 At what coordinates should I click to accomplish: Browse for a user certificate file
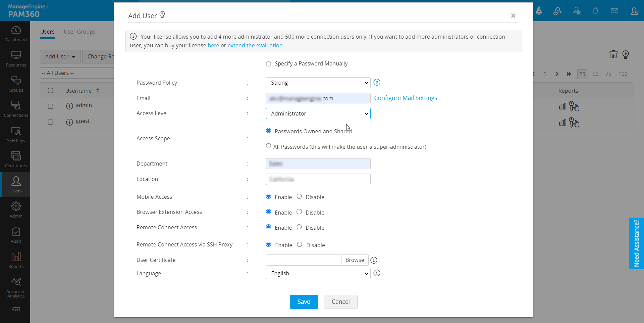tap(355, 260)
